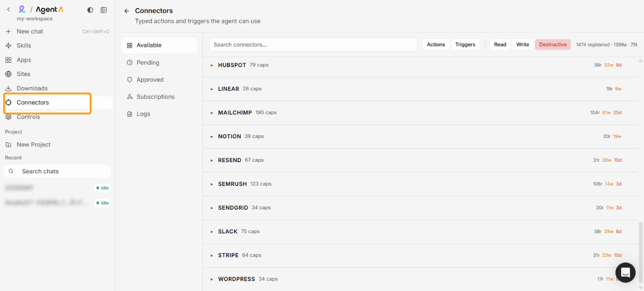Open Skills via lightning bolt icon
The image size is (644, 291).
pos(8,45)
